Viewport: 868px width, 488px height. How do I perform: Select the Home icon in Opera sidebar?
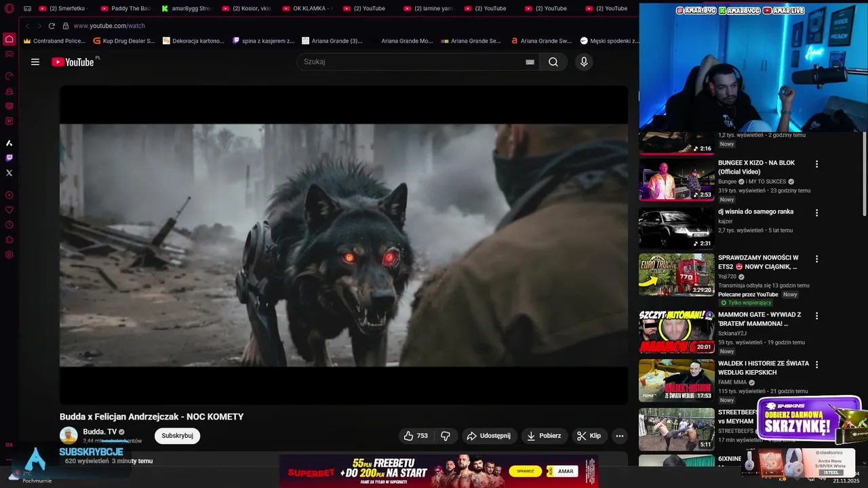[9, 39]
